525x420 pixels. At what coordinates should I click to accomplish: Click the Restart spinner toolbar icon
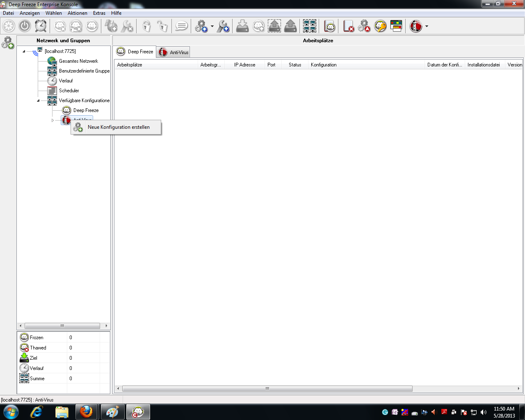point(9,26)
